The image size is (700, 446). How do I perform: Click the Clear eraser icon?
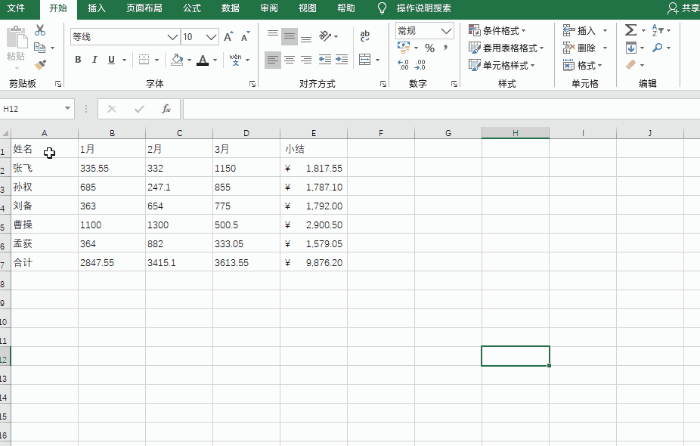pyautogui.click(x=631, y=65)
